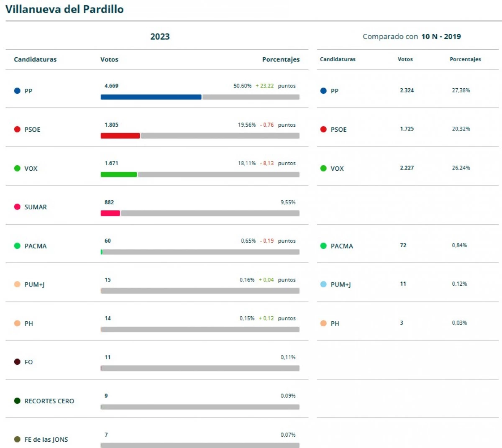This screenshot has width=502, height=448.
Task: Click the 2019 PSOE percentage "20,32%"
Action: click(x=461, y=129)
